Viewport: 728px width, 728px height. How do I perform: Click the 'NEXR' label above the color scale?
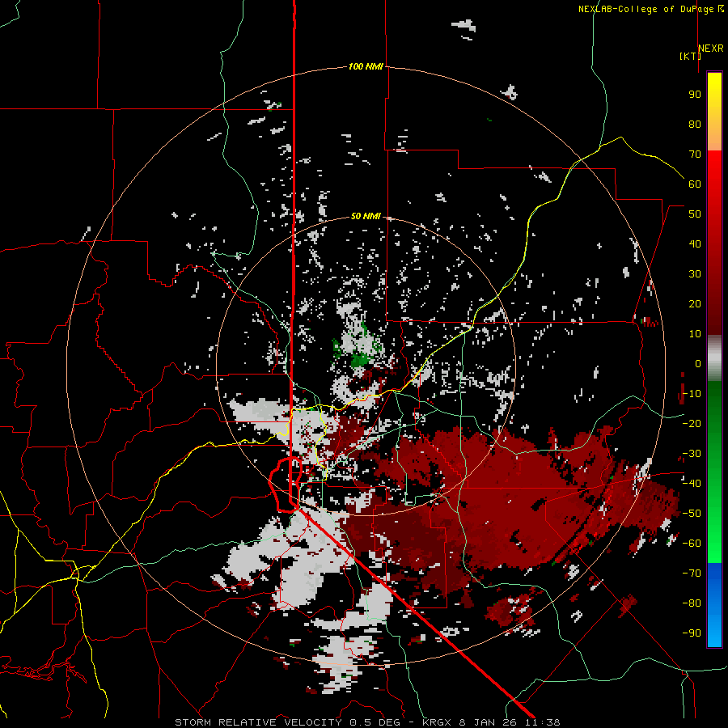(710, 49)
